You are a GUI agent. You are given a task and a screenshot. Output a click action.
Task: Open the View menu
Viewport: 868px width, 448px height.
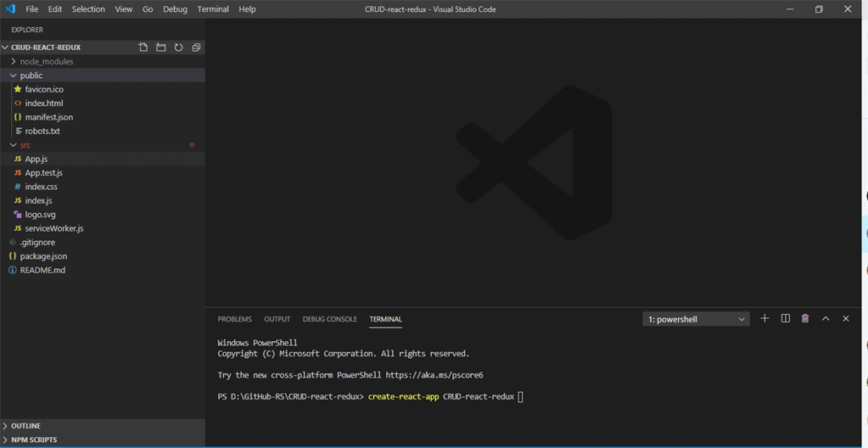pyautogui.click(x=123, y=8)
